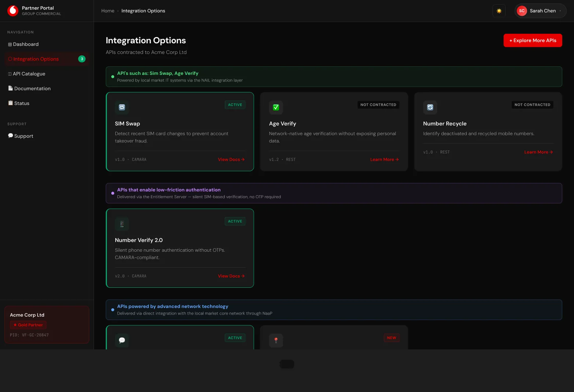The height and width of the screenshot is (392, 574).
Task: Open Support in sidebar
Action: pos(47,136)
